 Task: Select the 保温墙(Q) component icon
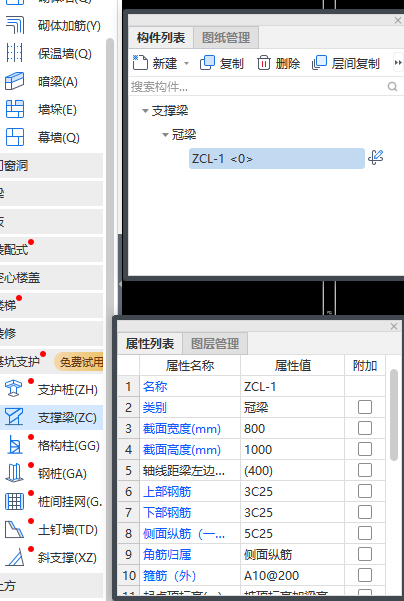click(15, 53)
